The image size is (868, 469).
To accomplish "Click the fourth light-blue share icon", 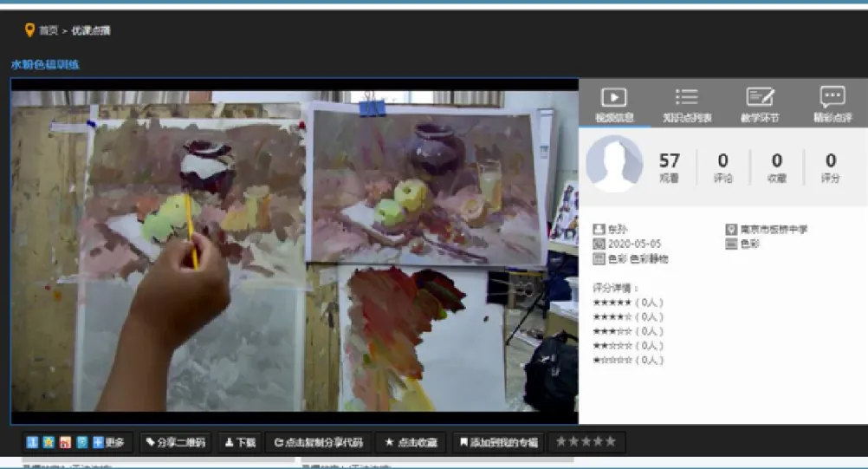I will coord(82,442).
